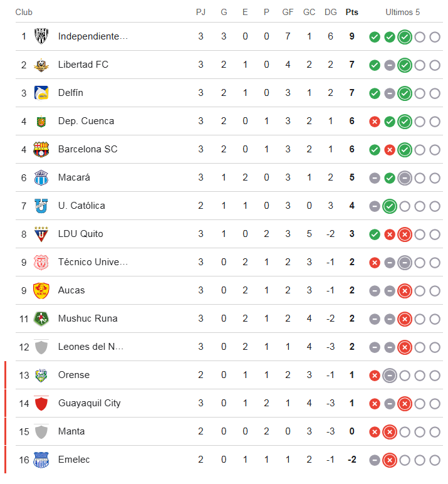The width and height of the screenshot is (448, 484).
Task: Click the Pts column header
Action: click(352, 12)
